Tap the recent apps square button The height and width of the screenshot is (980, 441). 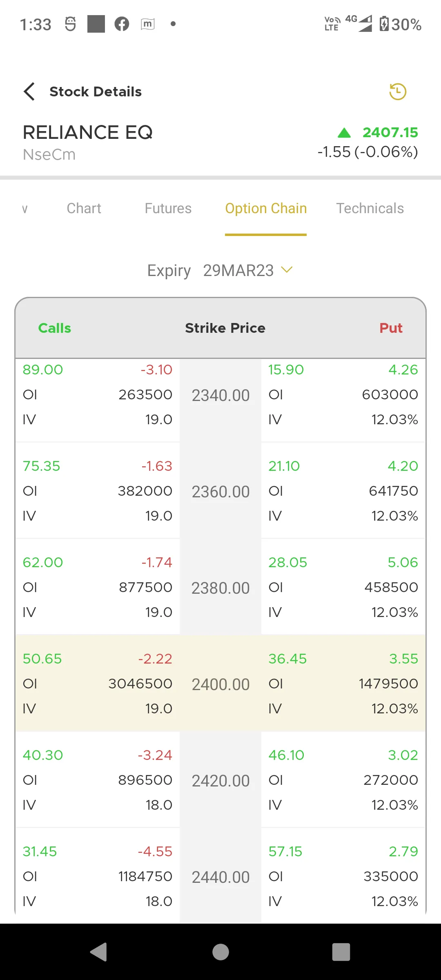tap(341, 952)
